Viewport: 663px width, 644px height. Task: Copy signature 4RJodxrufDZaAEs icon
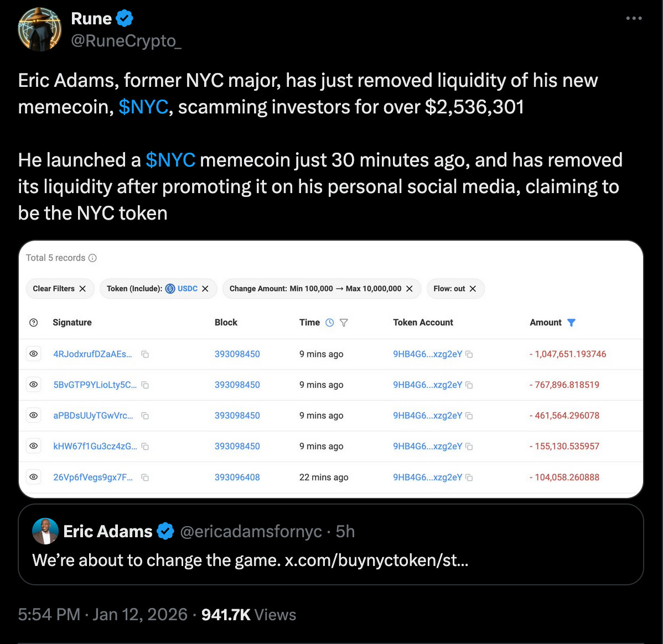145,354
